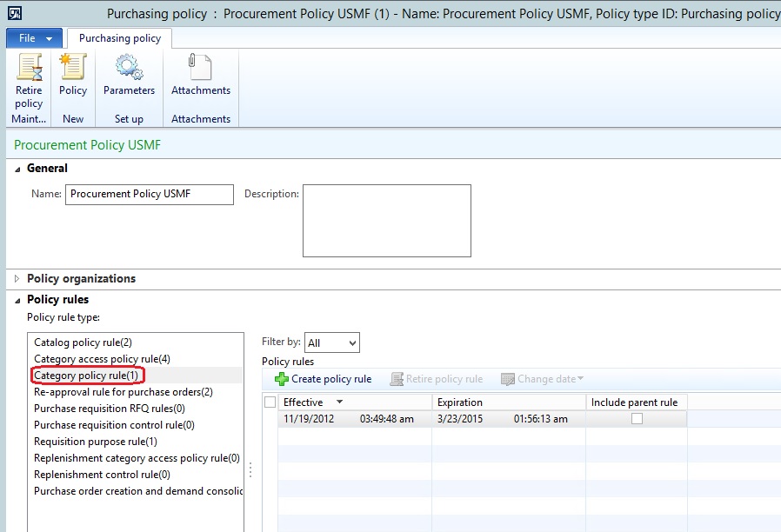The height and width of the screenshot is (532, 781).
Task: Click the Retire policy rule toolbar icon
Action: tap(397, 379)
